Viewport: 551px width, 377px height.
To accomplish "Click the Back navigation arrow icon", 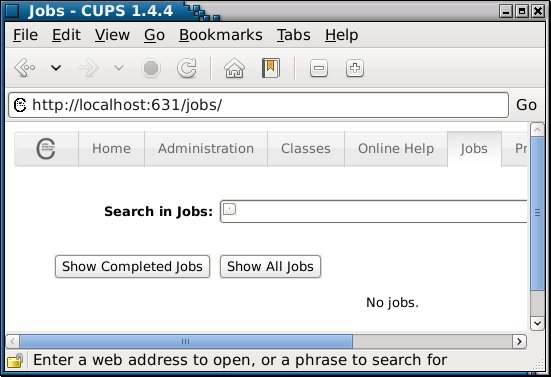I will point(25,67).
